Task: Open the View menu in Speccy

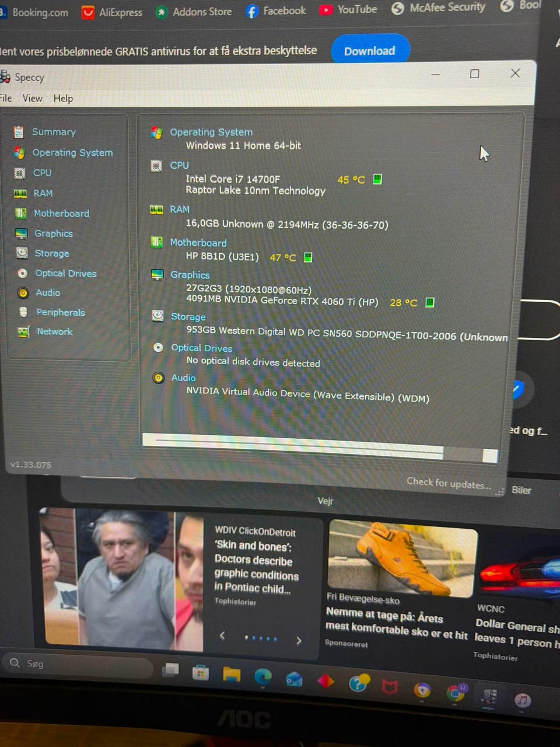Action: (x=33, y=98)
